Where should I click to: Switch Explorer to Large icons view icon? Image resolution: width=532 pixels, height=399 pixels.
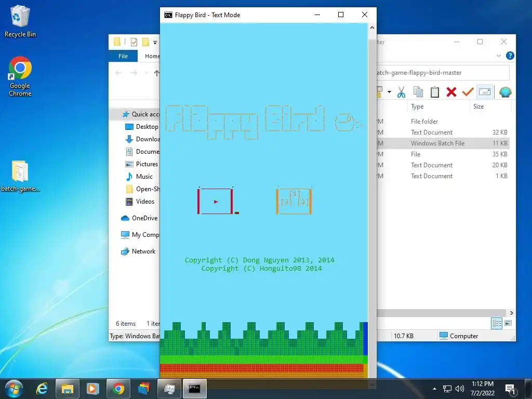(x=508, y=323)
